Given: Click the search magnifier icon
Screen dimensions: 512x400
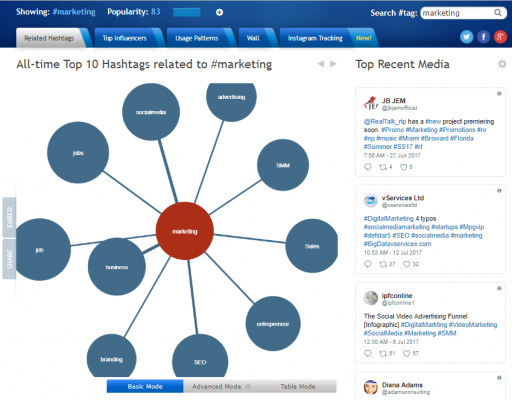Looking at the screenshot, I should pos(497,13).
